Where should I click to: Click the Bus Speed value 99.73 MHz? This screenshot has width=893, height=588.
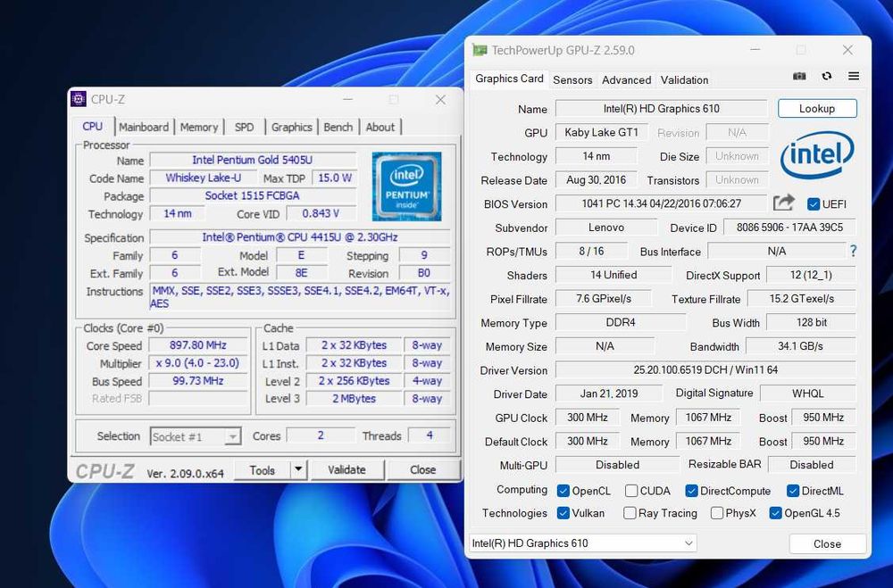point(197,380)
